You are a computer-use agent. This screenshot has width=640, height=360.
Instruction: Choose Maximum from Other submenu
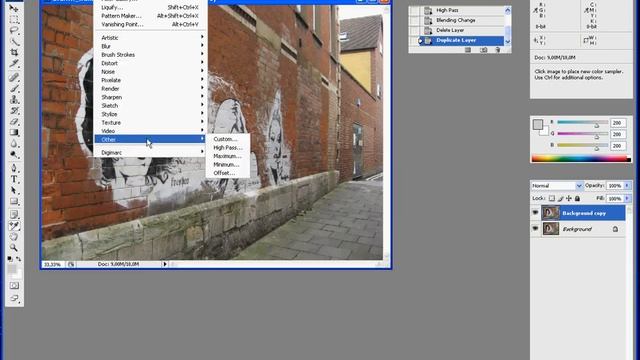pos(228,156)
